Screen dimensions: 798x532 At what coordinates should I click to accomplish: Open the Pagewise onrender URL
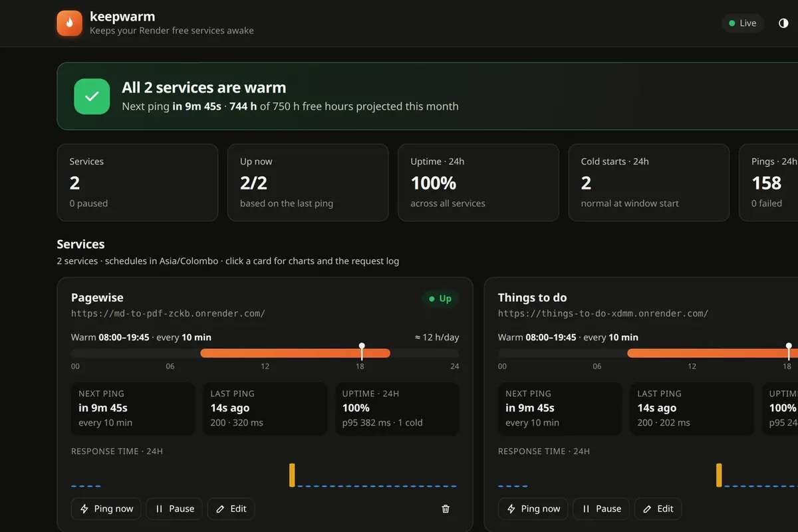pos(168,313)
